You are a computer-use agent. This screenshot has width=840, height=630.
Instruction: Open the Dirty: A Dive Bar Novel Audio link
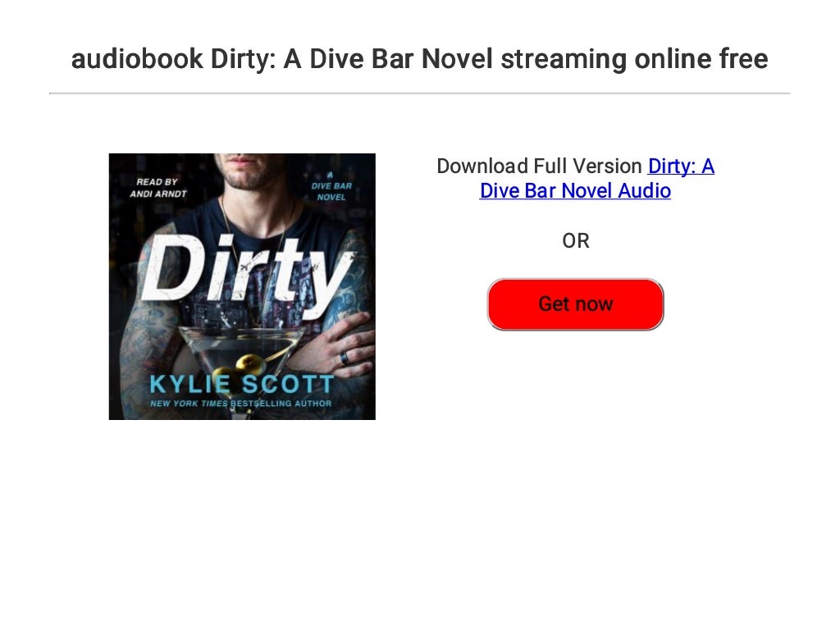click(x=597, y=178)
